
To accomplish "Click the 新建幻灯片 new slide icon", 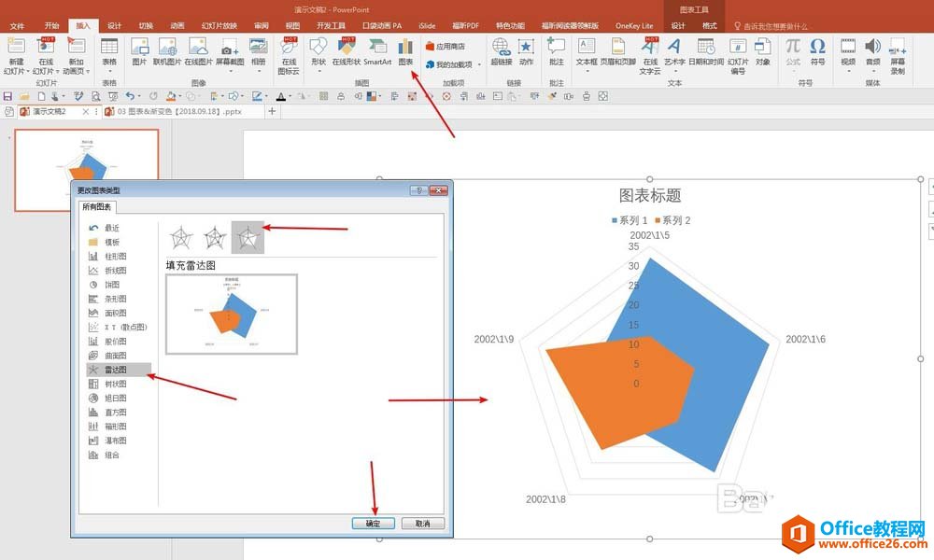I will pyautogui.click(x=16, y=47).
